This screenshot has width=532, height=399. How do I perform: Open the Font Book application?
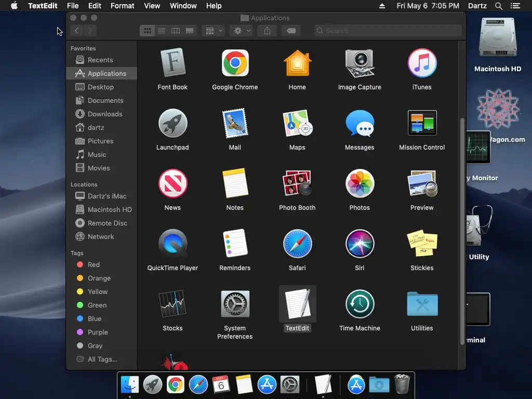tap(172, 63)
